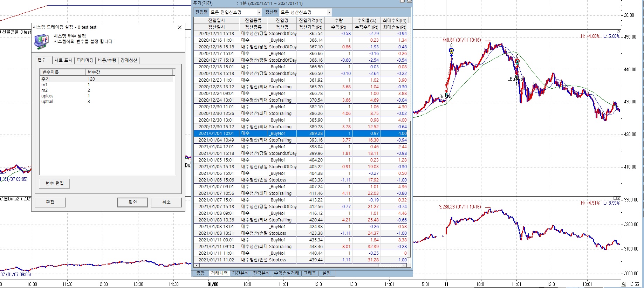Select the uptrail variable row
This screenshot has height=288, width=644.
coord(47,102)
